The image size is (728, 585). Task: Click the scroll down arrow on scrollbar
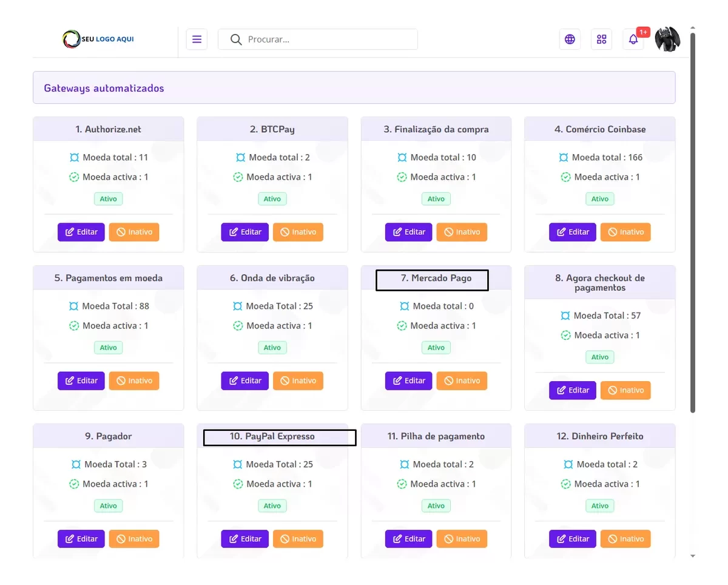692,555
